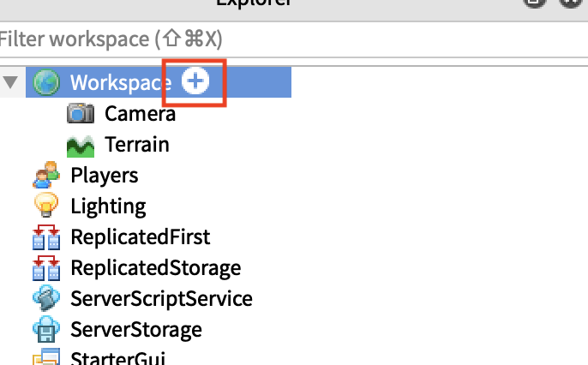Click the ReplicatedStorage icon
Image resolution: width=588 pixels, height=365 pixels.
46,268
